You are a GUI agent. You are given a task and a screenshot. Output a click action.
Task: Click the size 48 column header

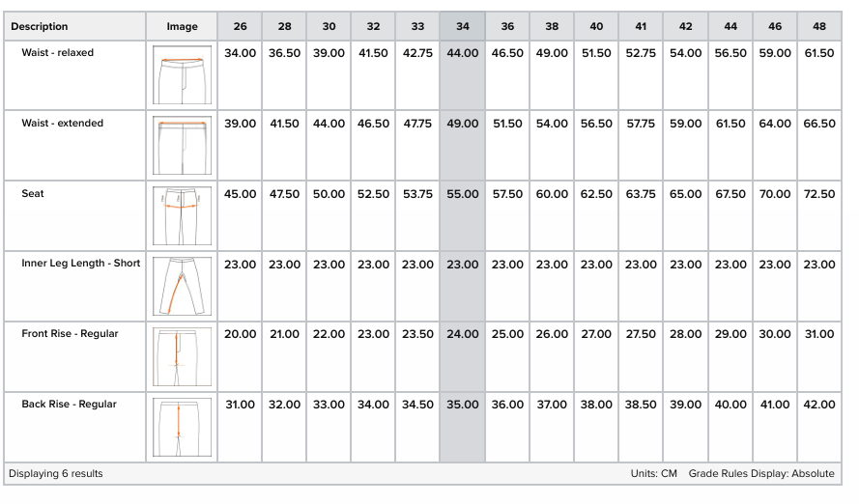click(819, 26)
